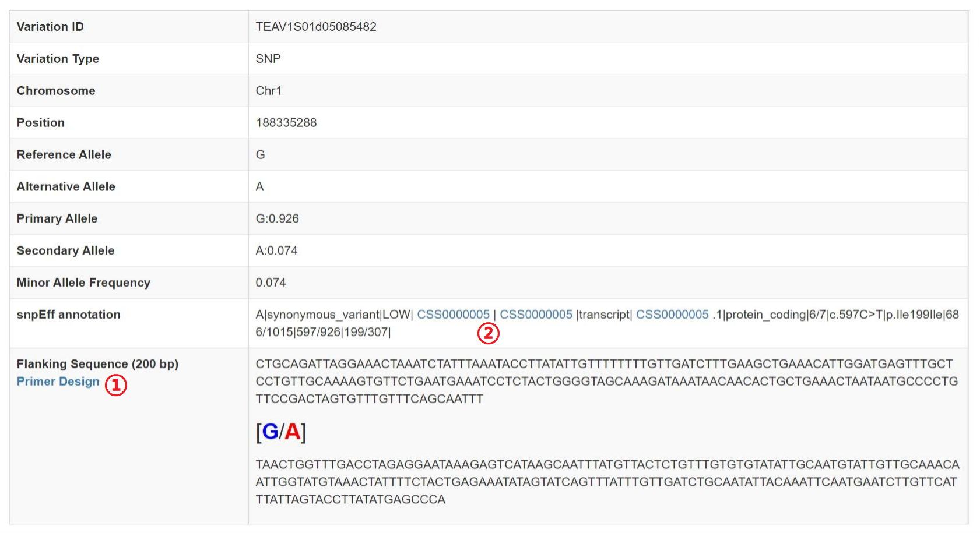Select the Secondary Allele value A:0.074
The image size is (980, 533).
click(x=276, y=251)
